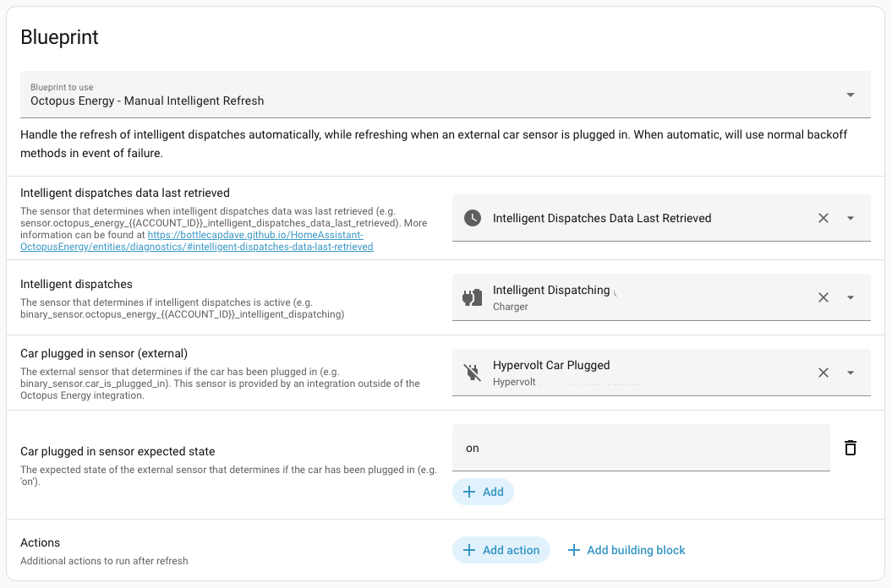The height and width of the screenshot is (588, 892).
Task: Expand the Blueprint to use dropdown arrow
Action: 851,95
